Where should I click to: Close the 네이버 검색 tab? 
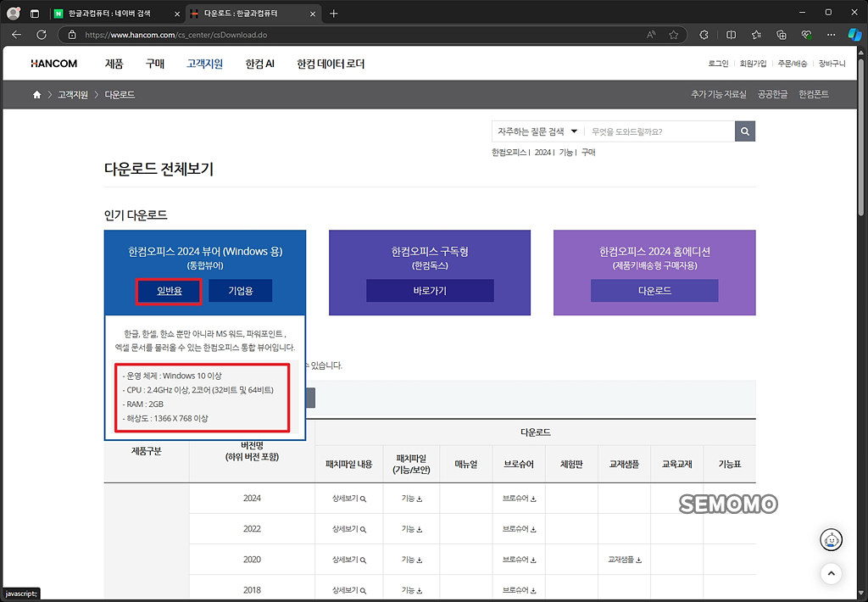[x=177, y=14]
